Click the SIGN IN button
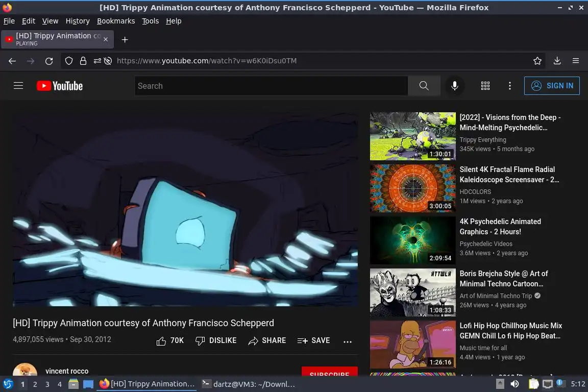The height and width of the screenshot is (392, 588). point(552,86)
